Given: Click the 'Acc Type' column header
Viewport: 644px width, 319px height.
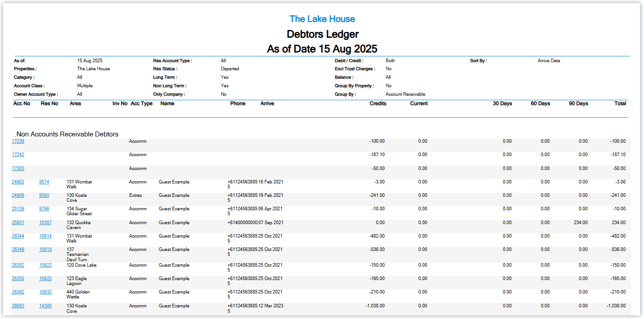Looking at the screenshot, I should (141, 104).
